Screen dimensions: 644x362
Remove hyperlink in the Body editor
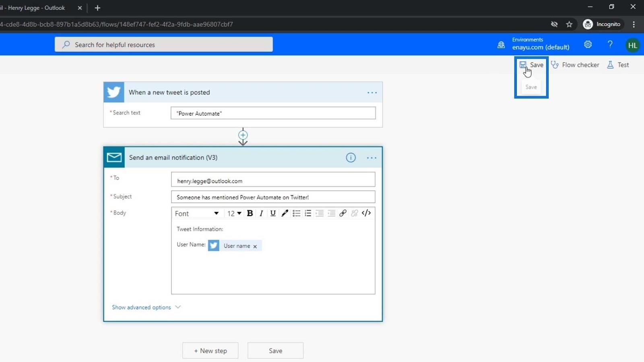coord(355,213)
